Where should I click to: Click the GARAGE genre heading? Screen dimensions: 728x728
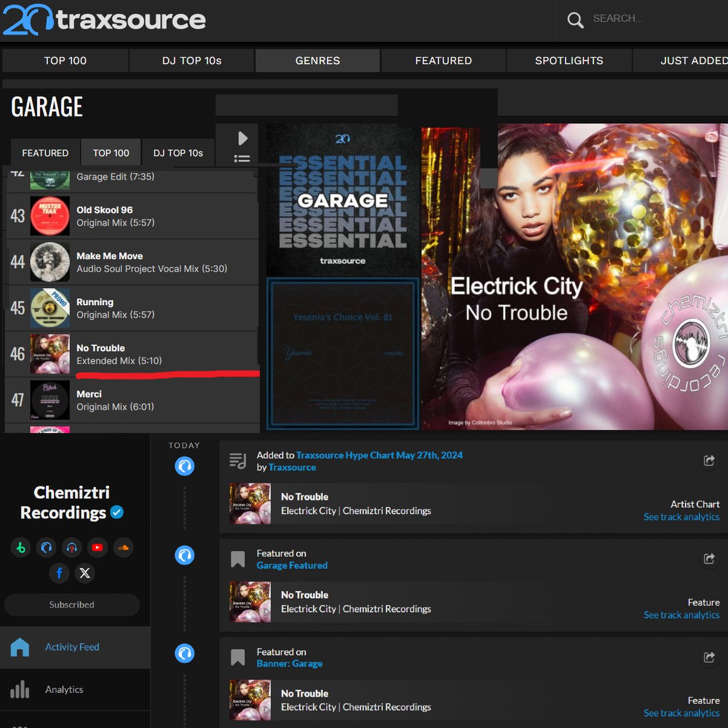(47, 107)
